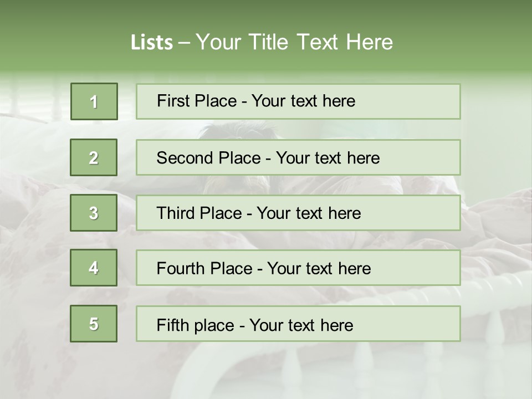
Task: Click 'Your text here' in Second Place row
Action: click(x=328, y=158)
